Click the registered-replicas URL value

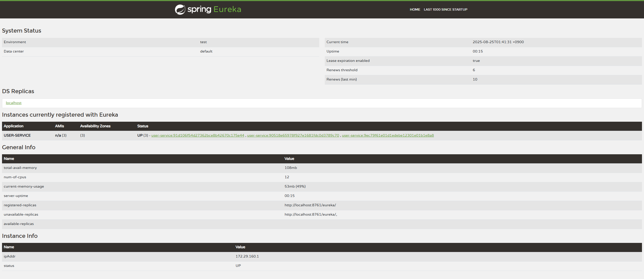[x=310, y=205]
